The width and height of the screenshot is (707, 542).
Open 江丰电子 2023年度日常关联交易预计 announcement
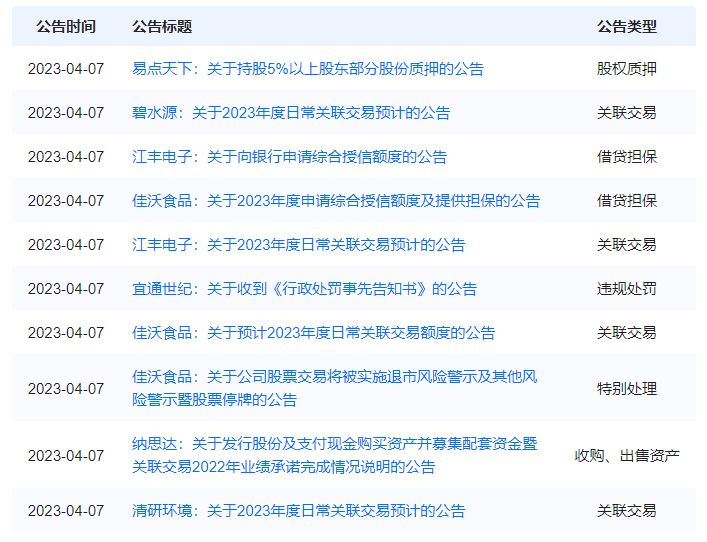coord(298,244)
